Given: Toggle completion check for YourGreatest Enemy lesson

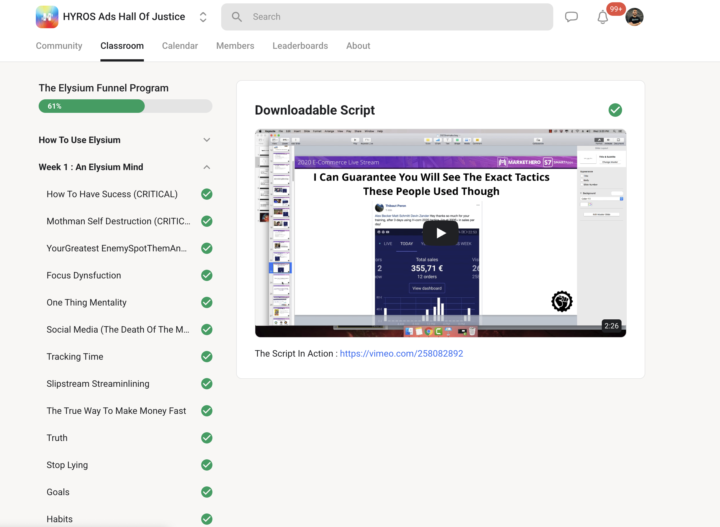Looking at the screenshot, I should [207, 248].
